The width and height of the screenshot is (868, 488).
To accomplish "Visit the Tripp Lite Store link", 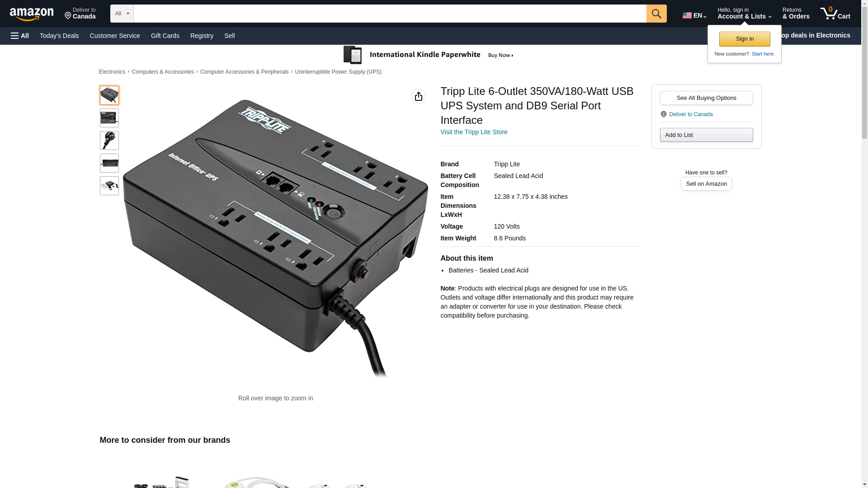I will tap(473, 132).
